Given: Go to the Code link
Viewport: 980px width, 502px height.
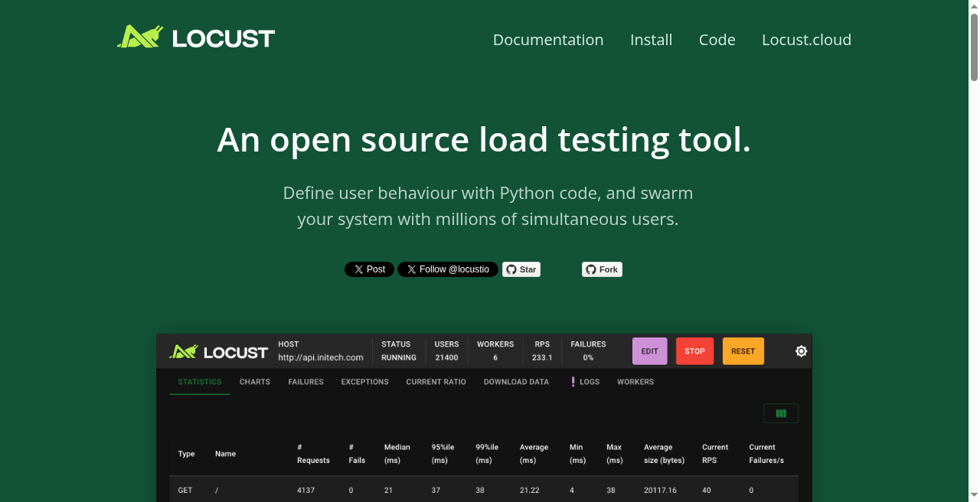Looking at the screenshot, I should [717, 40].
